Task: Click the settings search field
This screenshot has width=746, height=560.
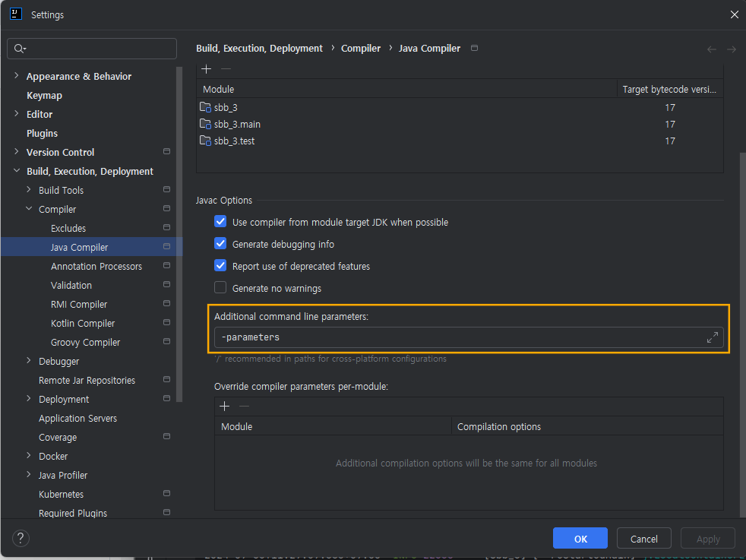Action: pos(92,49)
